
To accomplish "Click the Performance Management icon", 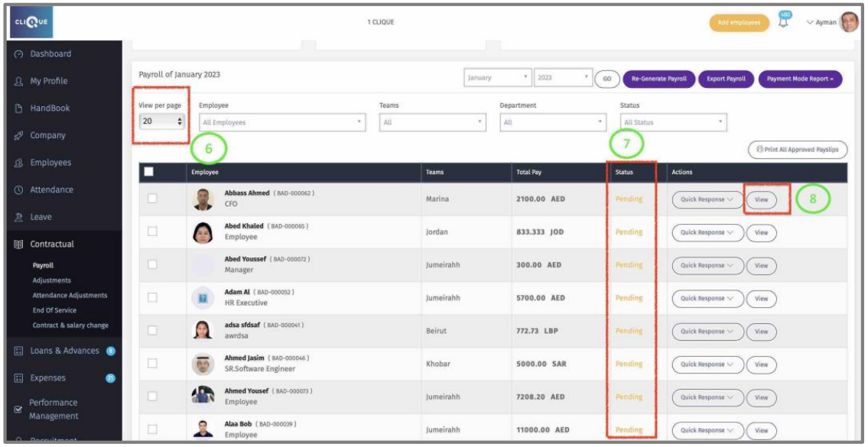I will (x=18, y=410).
